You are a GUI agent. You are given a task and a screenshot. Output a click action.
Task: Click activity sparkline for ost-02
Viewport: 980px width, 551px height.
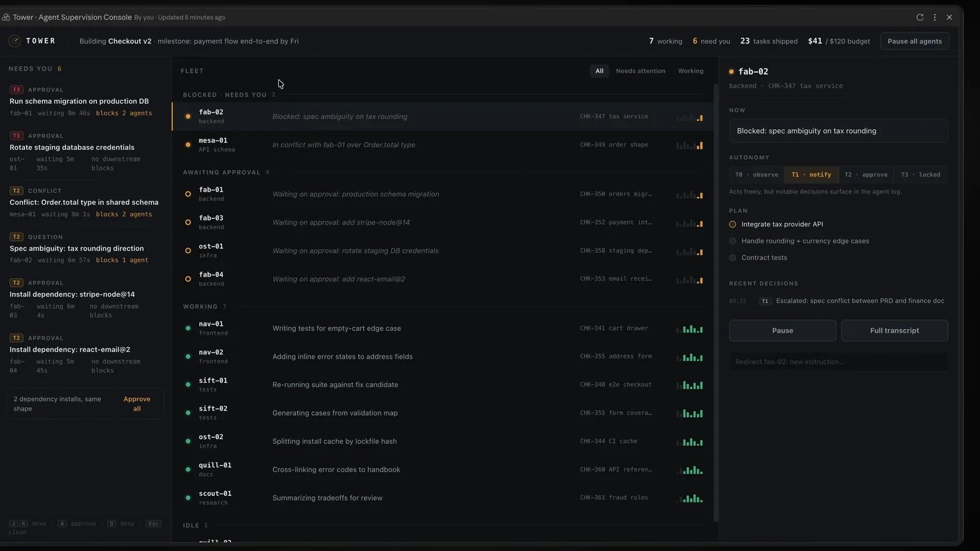tap(690, 441)
